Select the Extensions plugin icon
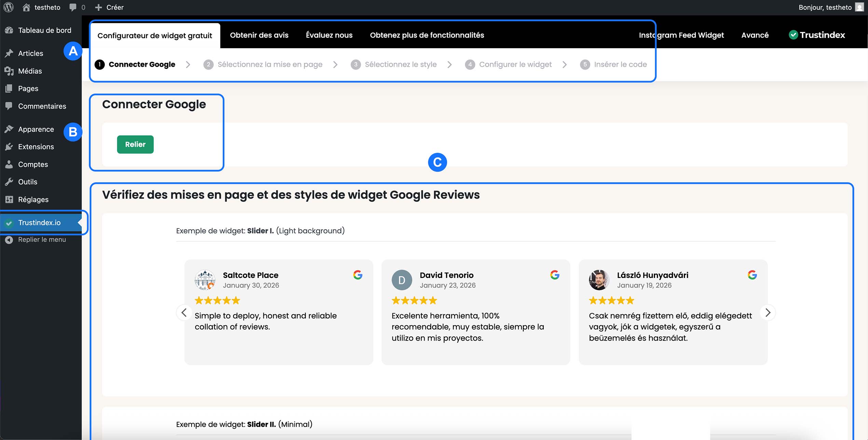Image resolution: width=868 pixels, height=440 pixels. (9, 146)
